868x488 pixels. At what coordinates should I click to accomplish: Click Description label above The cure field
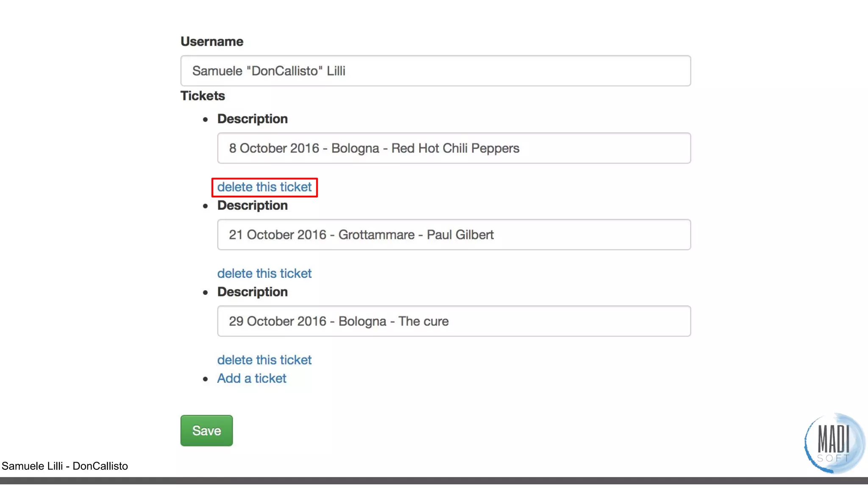(252, 292)
